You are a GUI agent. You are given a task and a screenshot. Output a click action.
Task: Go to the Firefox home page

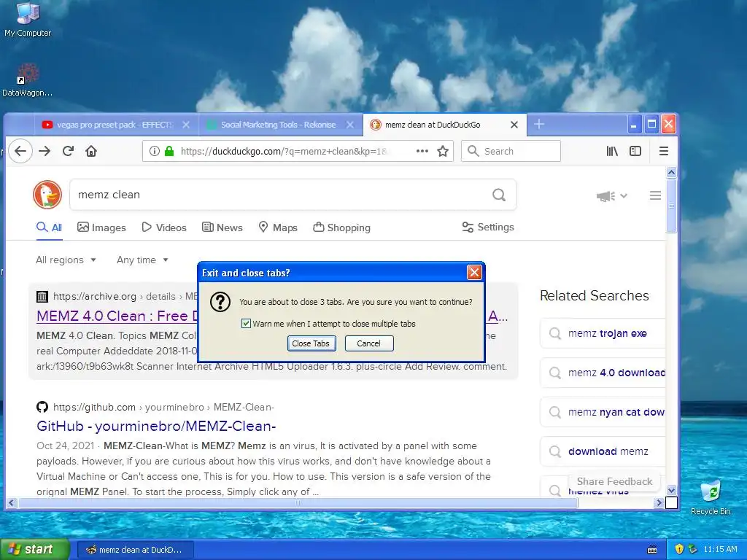91,152
